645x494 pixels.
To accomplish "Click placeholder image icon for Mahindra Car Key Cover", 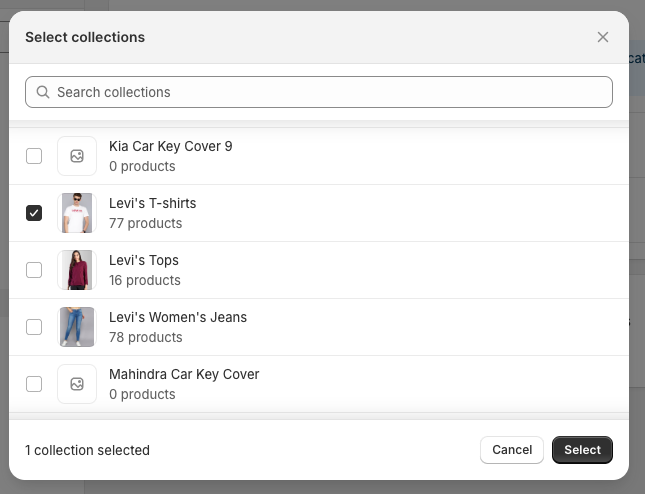I will point(77,384).
